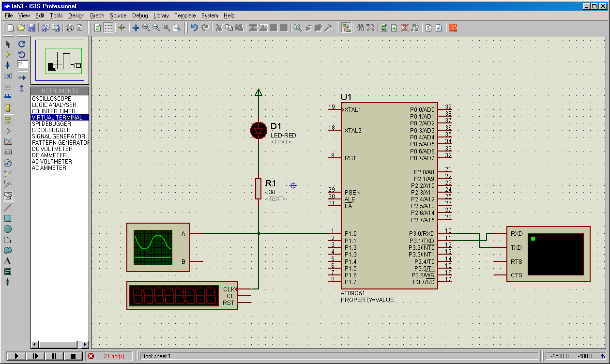
Task: Print the schematic sheet
Action: click(x=70, y=28)
